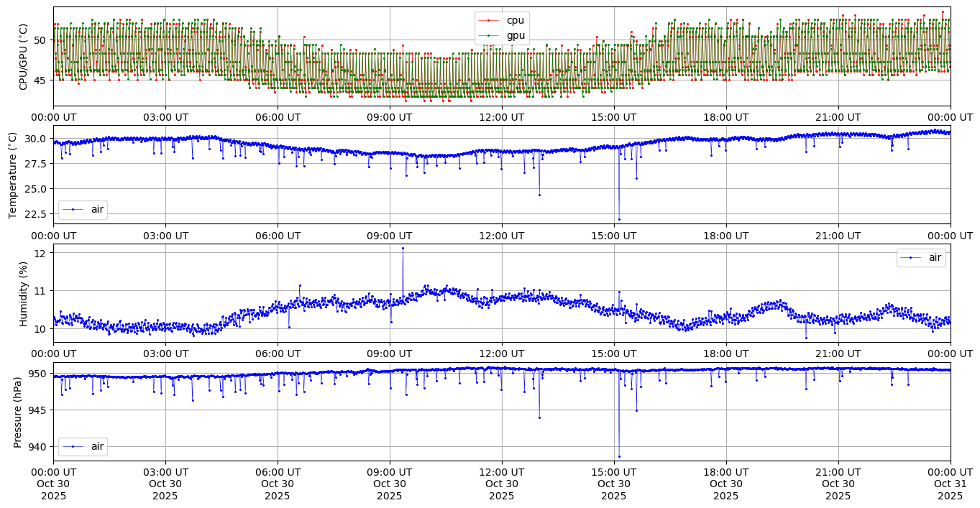Select the Humidity (%) y-axis label
Viewport: 980px width, 508px height.
coord(23,293)
